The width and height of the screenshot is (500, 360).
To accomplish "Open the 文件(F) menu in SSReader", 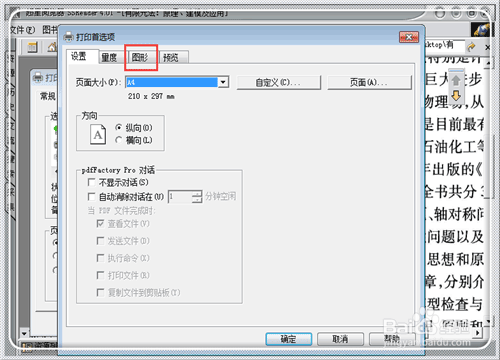I will [x=22, y=30].
